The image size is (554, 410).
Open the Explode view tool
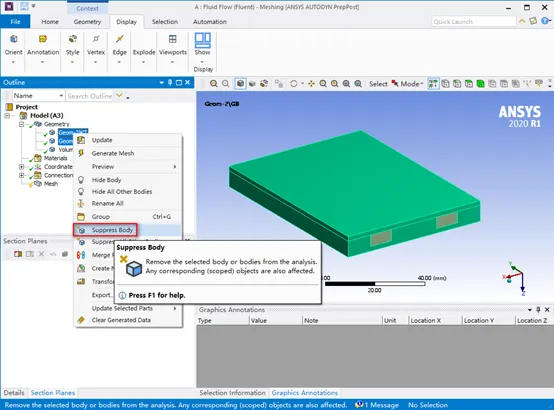click(144, 52)
